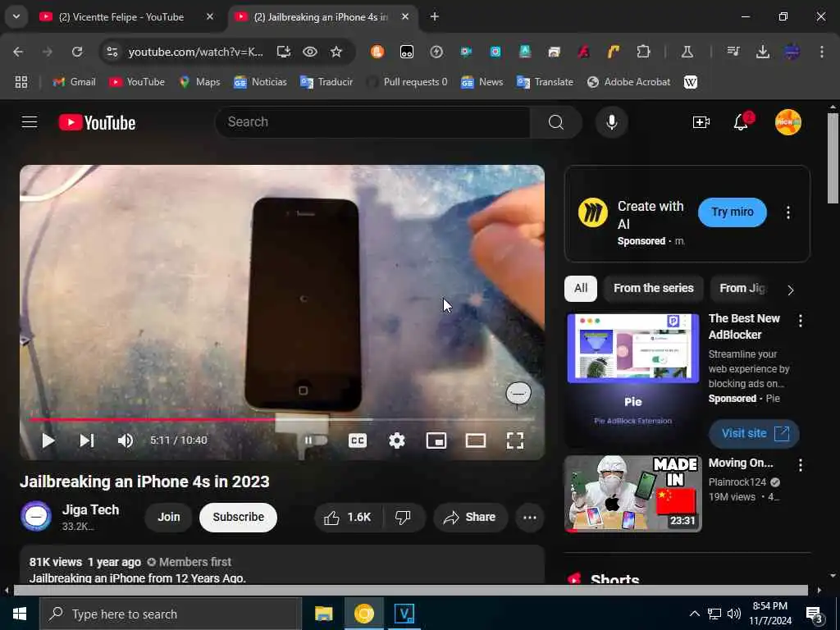Click the Try miro ad button
This screenshot has width=840, height=630.
732,212
